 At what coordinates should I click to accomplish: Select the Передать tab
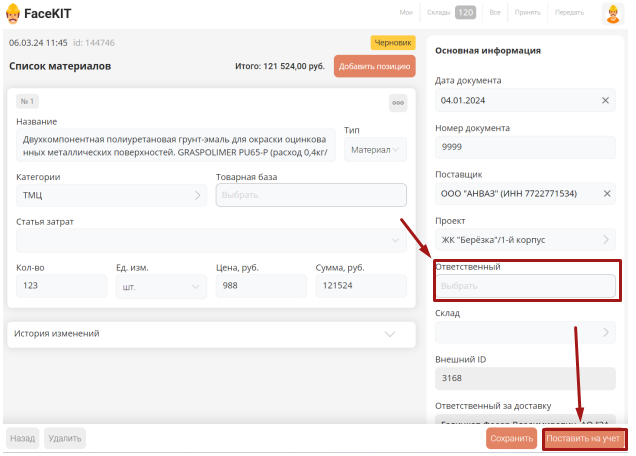point(569,13)
